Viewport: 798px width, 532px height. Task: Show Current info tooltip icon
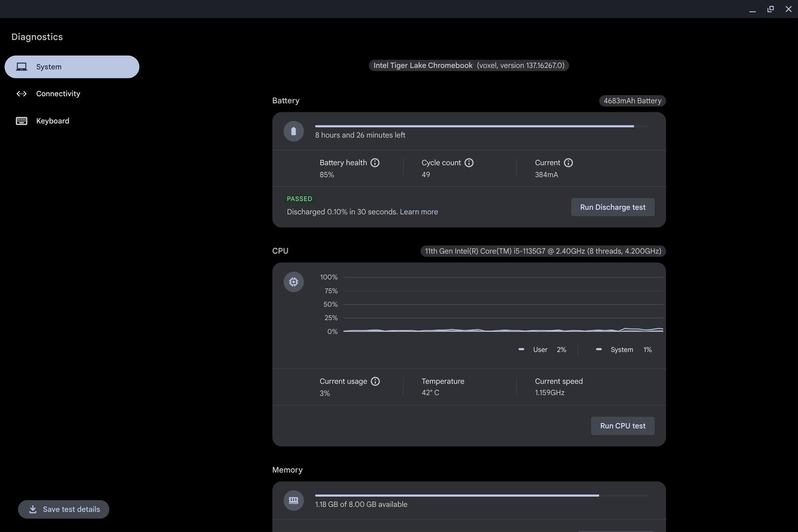pos(568,163)
